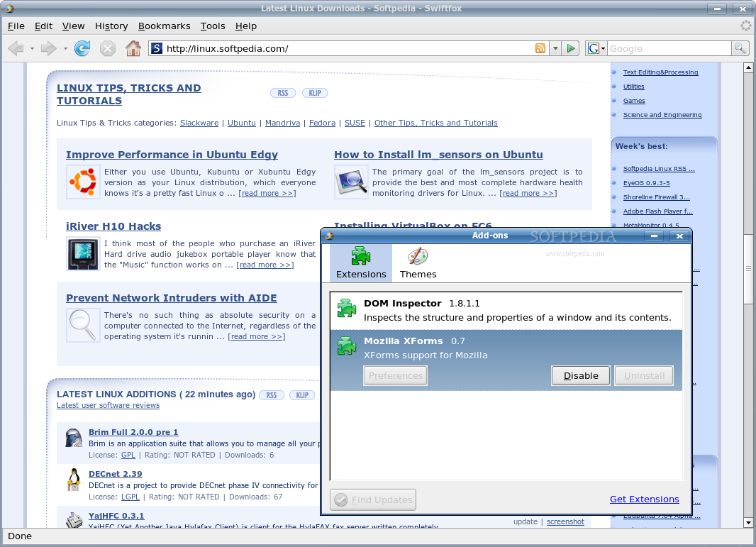Screen dimensions: 756x547
Task: Select the DOM Inspector extension row
Action: (x=506, y=311)
